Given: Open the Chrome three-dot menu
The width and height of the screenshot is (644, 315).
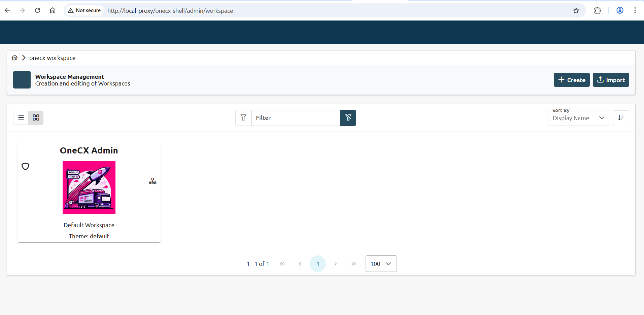Looking at the screenshot, I should coord(635,10).
